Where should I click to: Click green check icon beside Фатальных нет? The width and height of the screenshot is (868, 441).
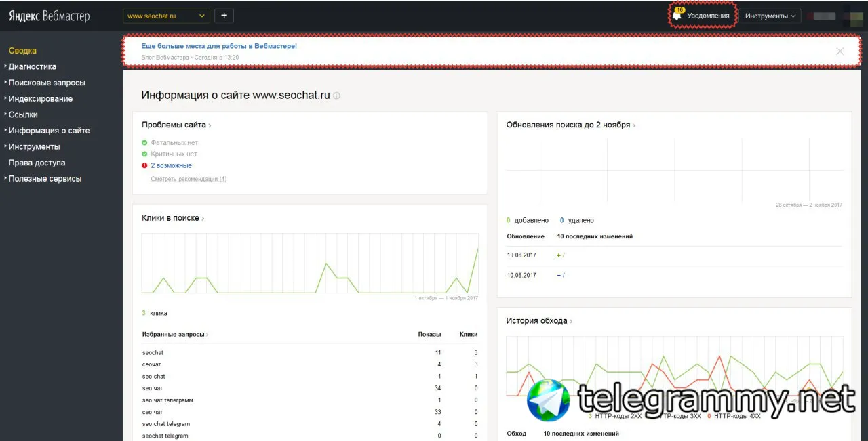point(144,143)
